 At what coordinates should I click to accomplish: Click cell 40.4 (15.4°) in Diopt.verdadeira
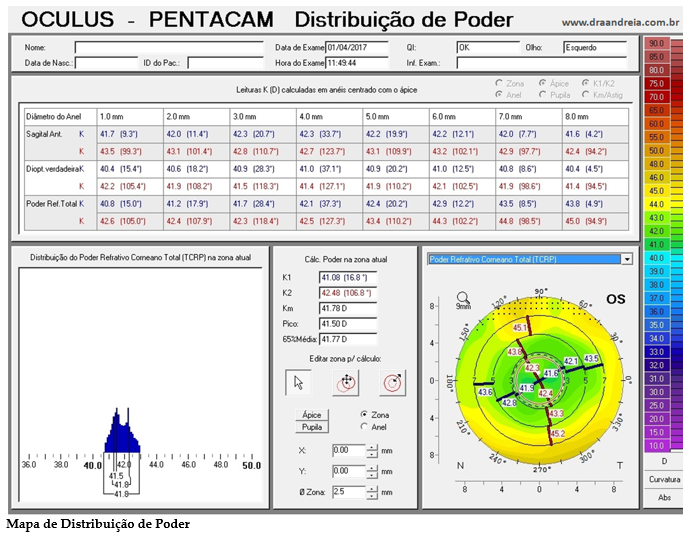[x=130, y=169]
